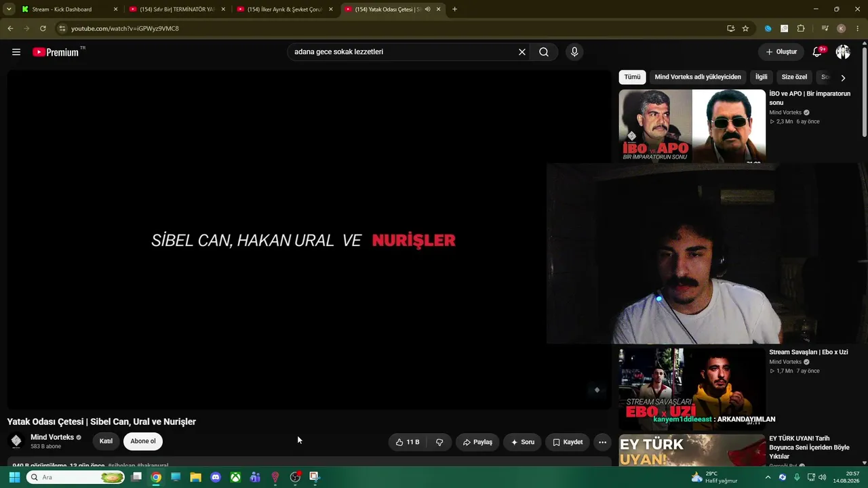Open Chrome three-dot menu
This screenshot has height=488, width=868.
coord(858,28)
